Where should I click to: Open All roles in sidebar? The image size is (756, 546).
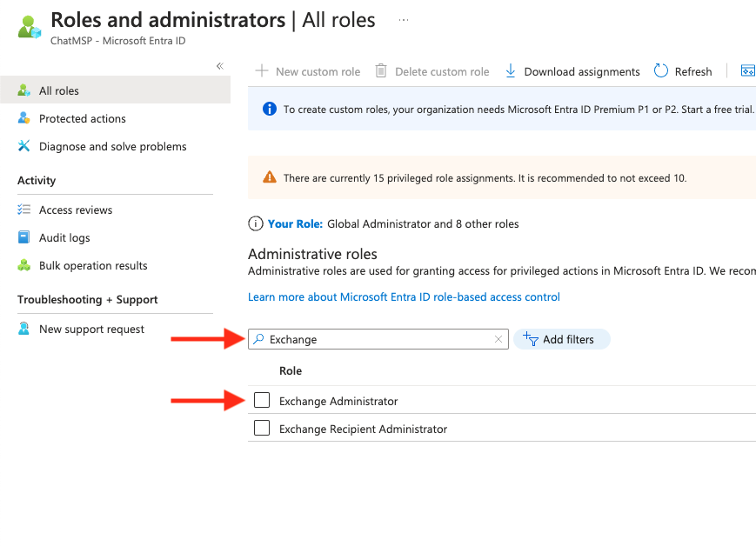coord(115,90)
